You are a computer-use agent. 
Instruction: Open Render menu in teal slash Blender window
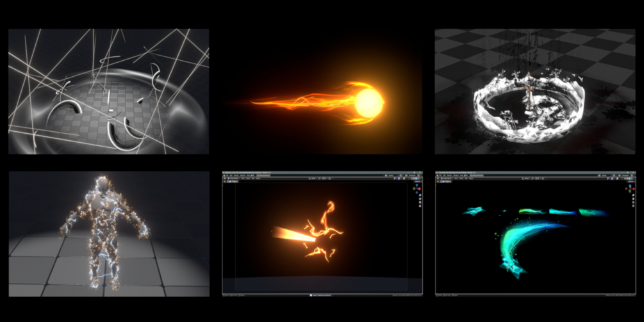tap(449, 175)
